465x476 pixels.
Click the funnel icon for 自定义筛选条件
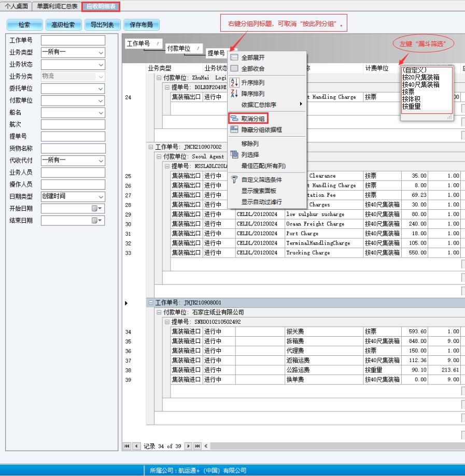point(234,180)
